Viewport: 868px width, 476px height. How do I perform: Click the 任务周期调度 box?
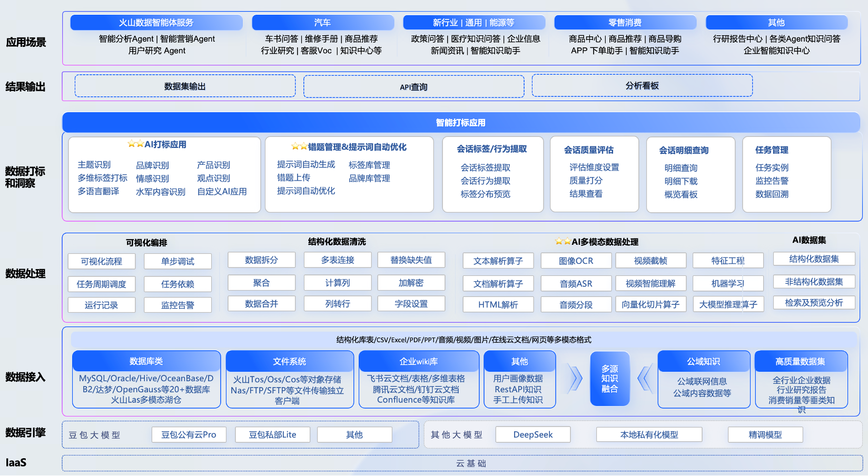[102, 284]
